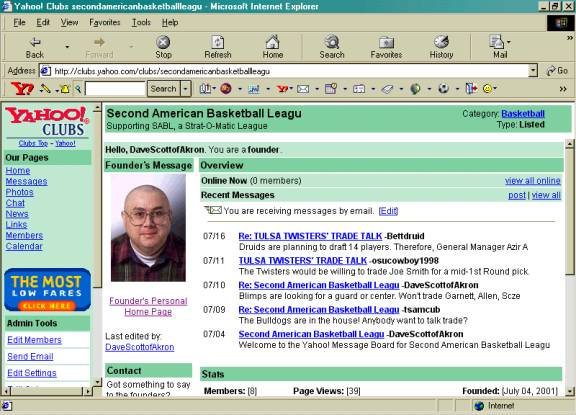
Task: Open Yahoo Mail envelope icon on Yahoo toolbar
Action: pyautogui.click(x=303, y=89)
